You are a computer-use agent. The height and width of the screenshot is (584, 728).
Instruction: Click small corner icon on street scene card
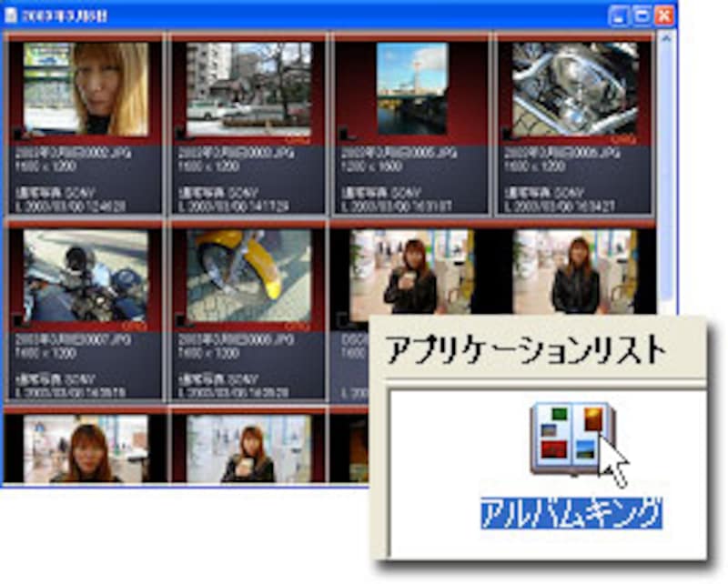coord(181,134)
